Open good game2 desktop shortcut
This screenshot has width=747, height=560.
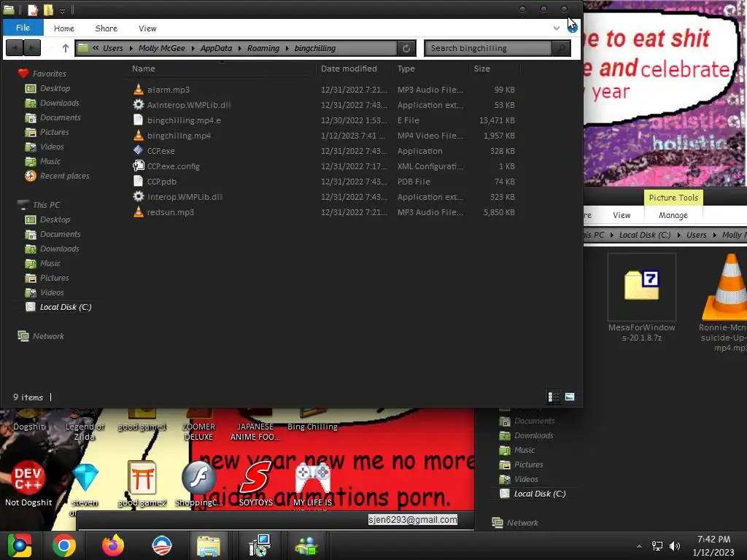tap(142, 483)
